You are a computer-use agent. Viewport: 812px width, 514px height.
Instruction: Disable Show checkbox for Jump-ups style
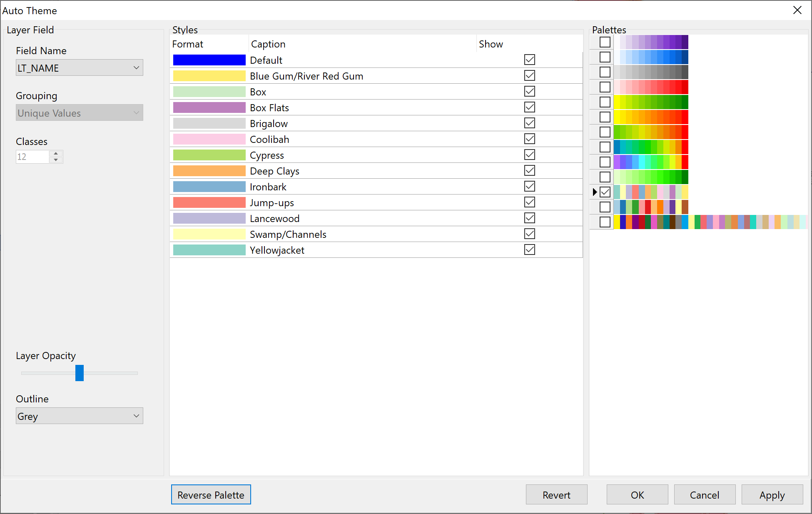tap(528, 202)
